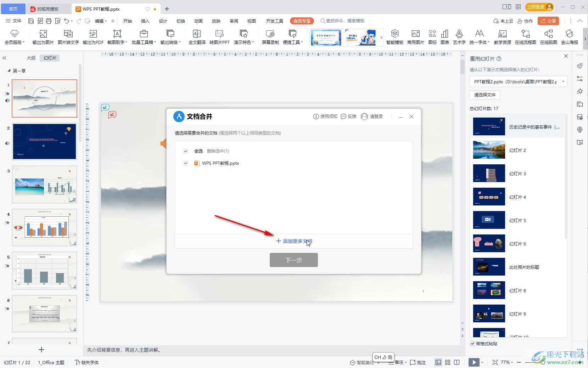The image size is (588, 368).
Task: Open 全文翻译 tool
Action: (x=197, y=37)
